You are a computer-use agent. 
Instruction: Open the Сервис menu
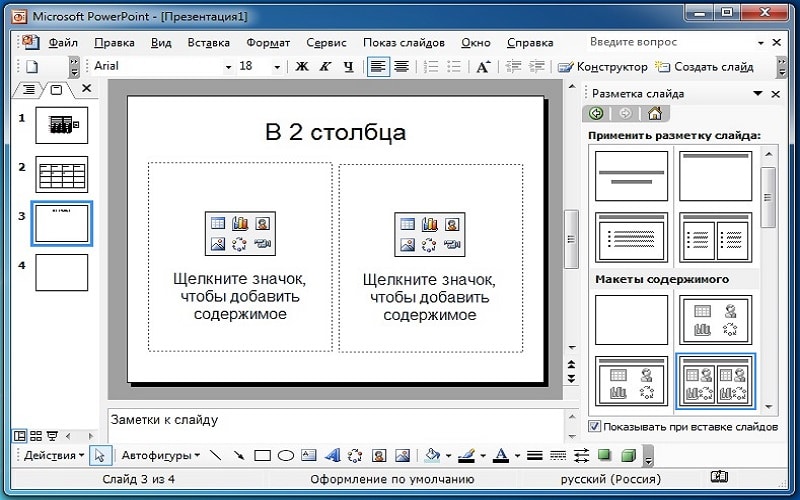pos(326,43)
